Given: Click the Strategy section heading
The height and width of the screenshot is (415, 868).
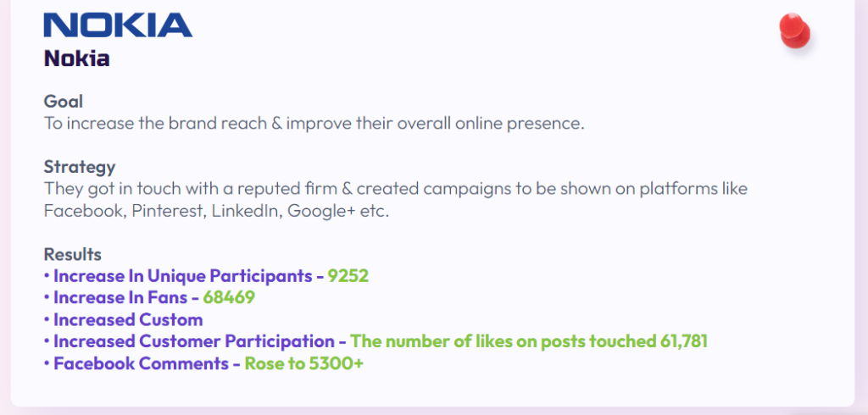Looking at the screenshot, I should (80, 167).
